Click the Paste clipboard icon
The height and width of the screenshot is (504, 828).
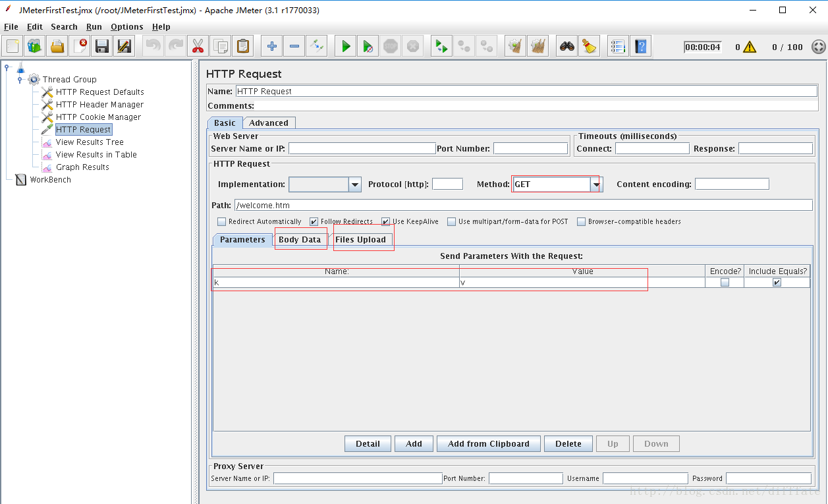click(x=243, y=46)
